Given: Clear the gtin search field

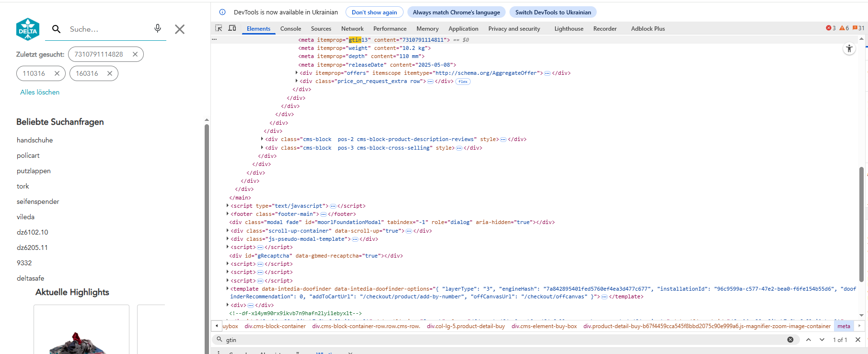Looking at the screenshot, I should pos(790,340).
